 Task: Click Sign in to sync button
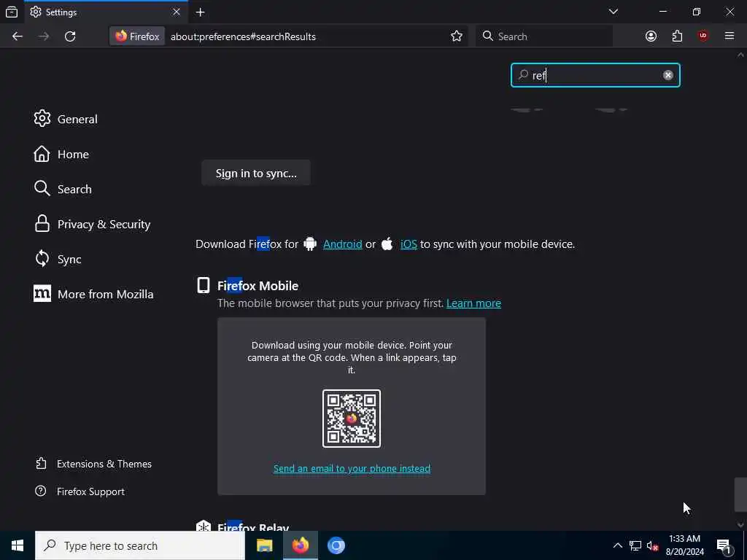tap(256, 173)
